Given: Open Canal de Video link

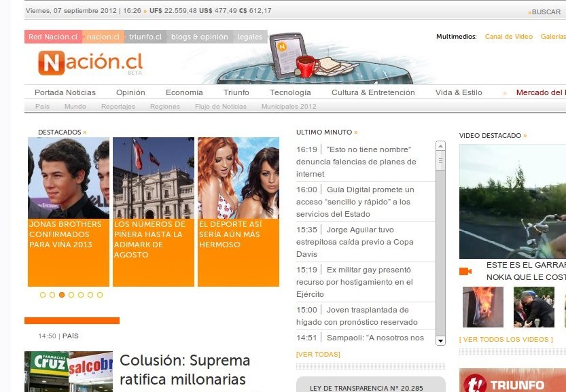Looking at the screenshot, I should point(509,37).
